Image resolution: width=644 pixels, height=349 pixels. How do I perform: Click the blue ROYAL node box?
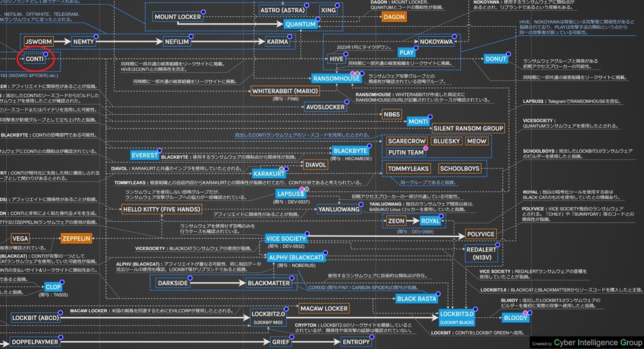coord(430,221)
